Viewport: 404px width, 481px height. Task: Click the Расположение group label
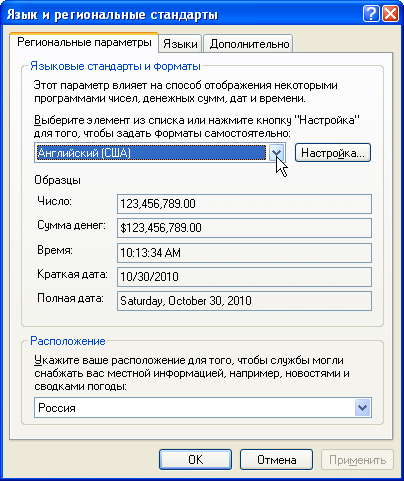coord(68,341)
